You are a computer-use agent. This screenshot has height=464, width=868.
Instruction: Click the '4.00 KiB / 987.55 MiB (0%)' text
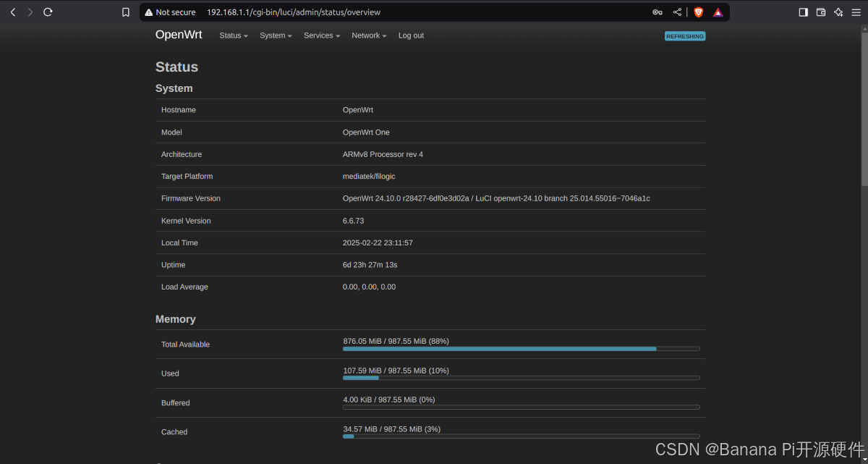pos(389,400)
